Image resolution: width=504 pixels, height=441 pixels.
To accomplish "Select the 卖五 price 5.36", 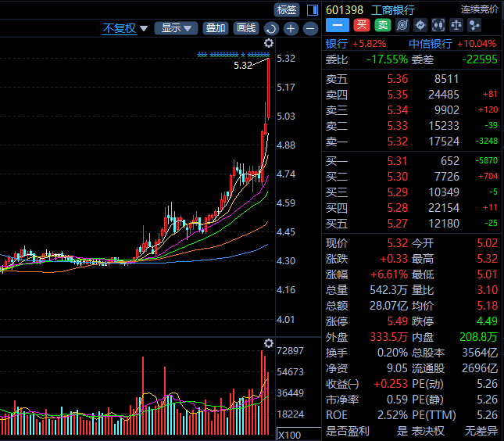I will [x=397, y=79].
